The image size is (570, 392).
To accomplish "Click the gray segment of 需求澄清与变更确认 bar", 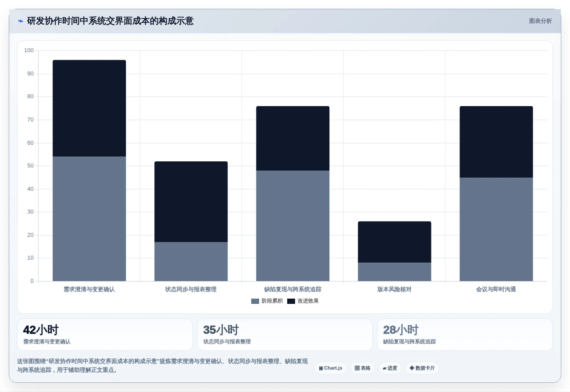I will [89, 219].
